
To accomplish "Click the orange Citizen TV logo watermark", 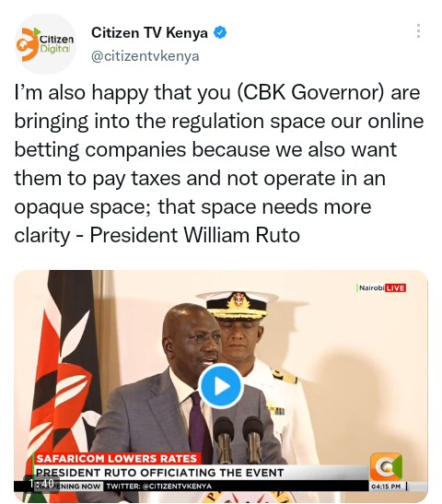I will pyautogui.click(x=386, y=466).
